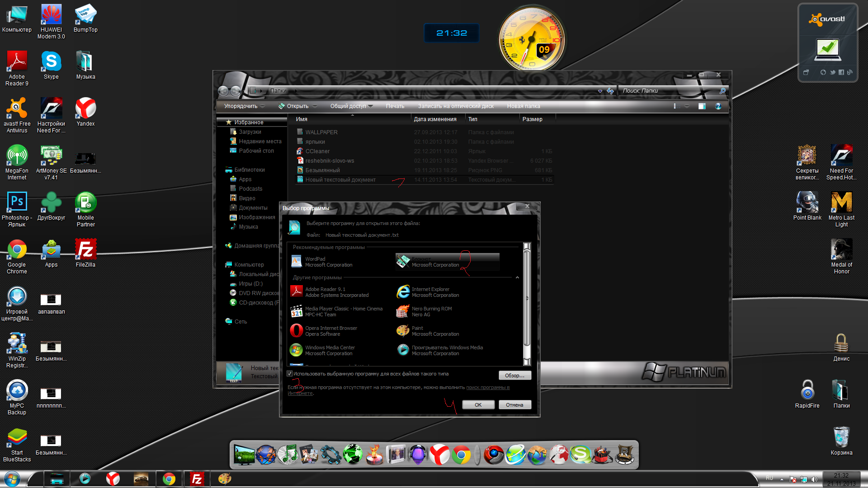Pick Opera Internet Browser entry

click(324, 331)
